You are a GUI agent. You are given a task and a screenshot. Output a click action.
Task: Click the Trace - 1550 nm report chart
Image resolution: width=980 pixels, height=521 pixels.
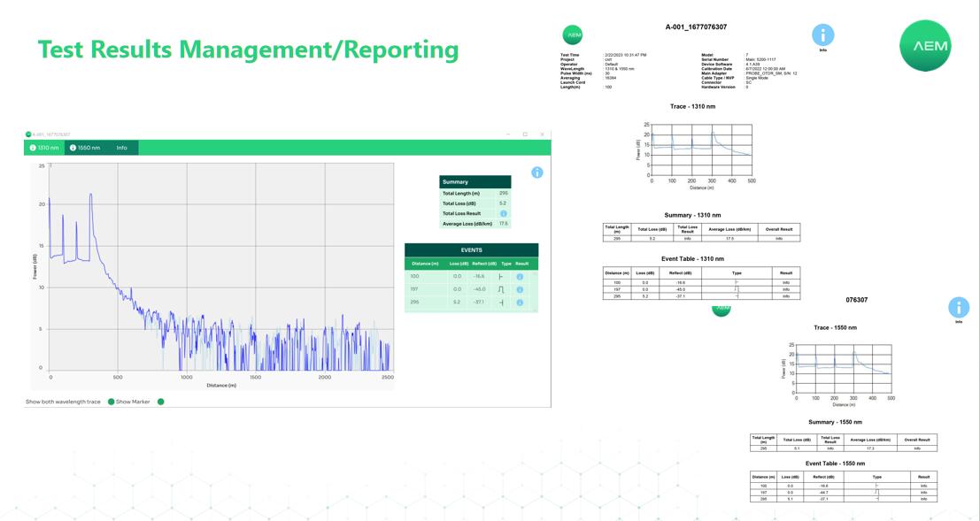841,370
